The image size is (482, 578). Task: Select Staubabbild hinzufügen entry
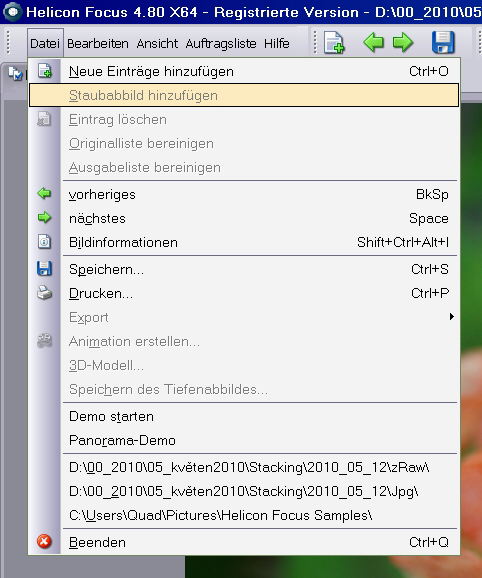[x=244, y=95]
